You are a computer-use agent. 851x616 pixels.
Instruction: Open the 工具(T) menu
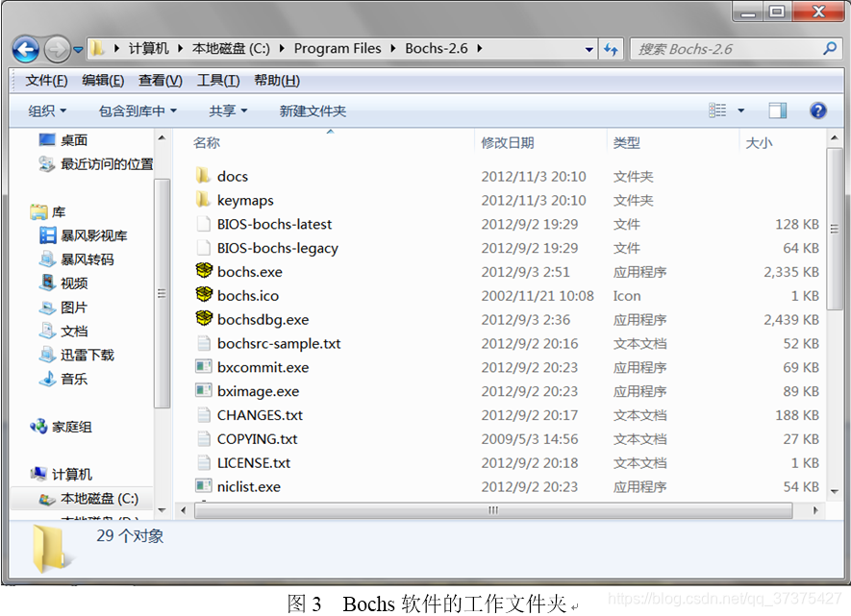[x=218, y=81]
